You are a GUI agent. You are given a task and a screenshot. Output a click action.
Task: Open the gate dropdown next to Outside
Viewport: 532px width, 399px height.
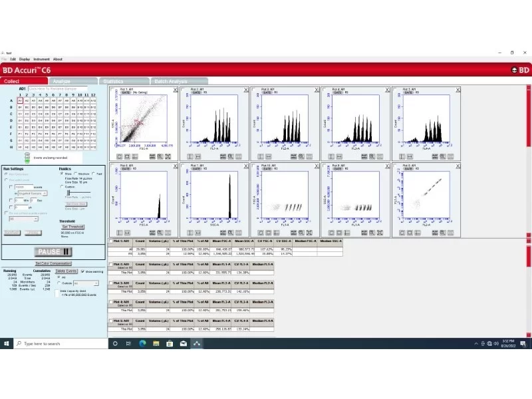point(86,283)
